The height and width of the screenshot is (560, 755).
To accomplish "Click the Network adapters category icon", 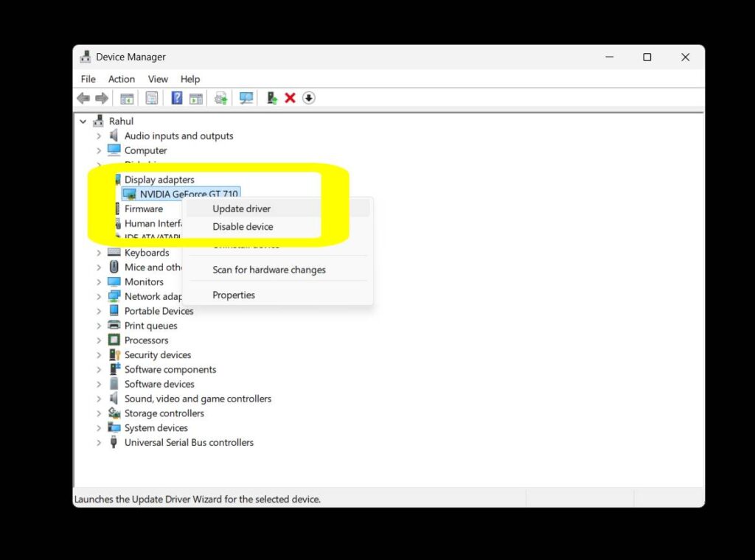I will coord(114,296).
